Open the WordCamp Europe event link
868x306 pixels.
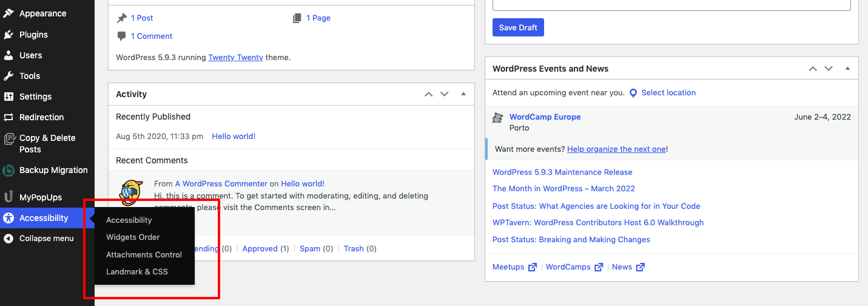(545, 117)
